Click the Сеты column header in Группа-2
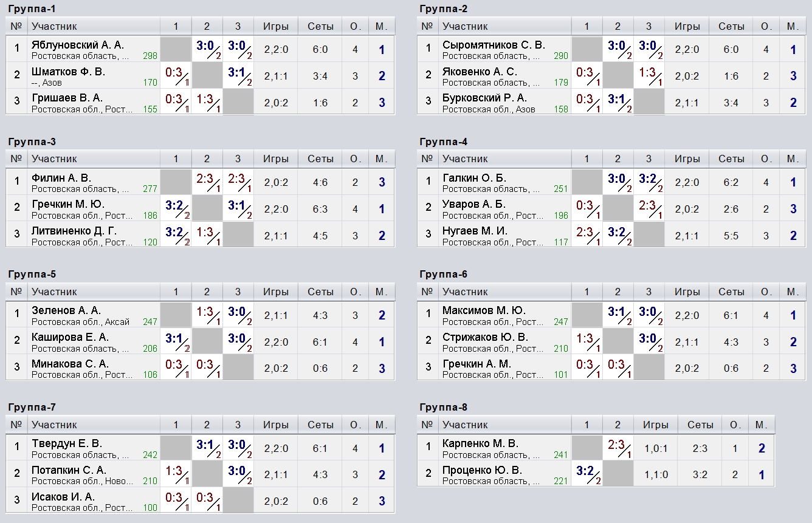812x523 pixels. point(731,26)
